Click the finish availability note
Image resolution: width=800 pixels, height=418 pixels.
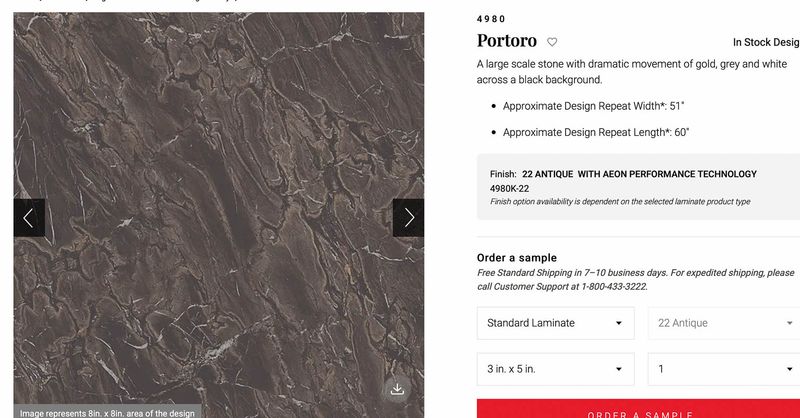pos(620,202)
